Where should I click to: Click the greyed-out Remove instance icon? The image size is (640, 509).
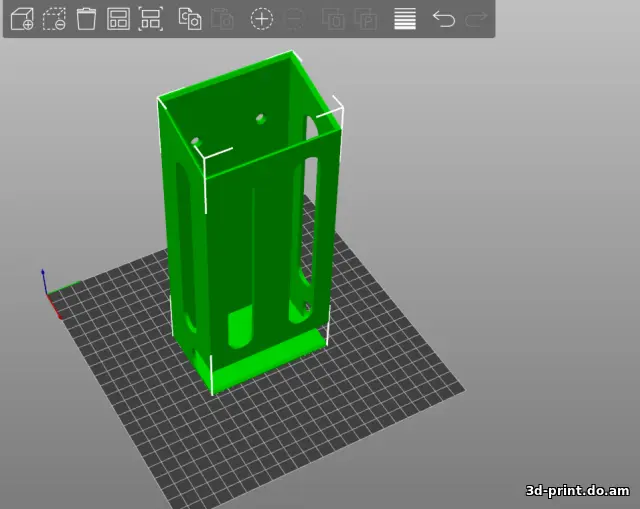[x=293, y=19]
